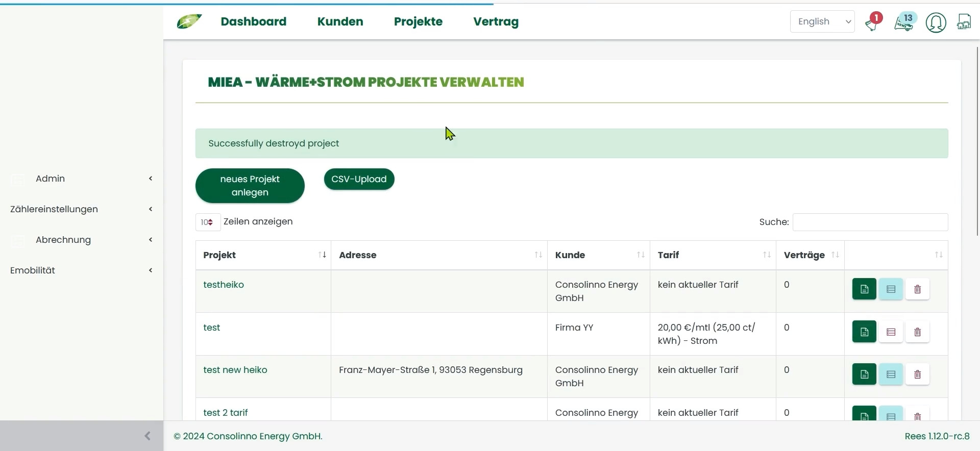Open the notification bell with red badge

click(873, 22)
